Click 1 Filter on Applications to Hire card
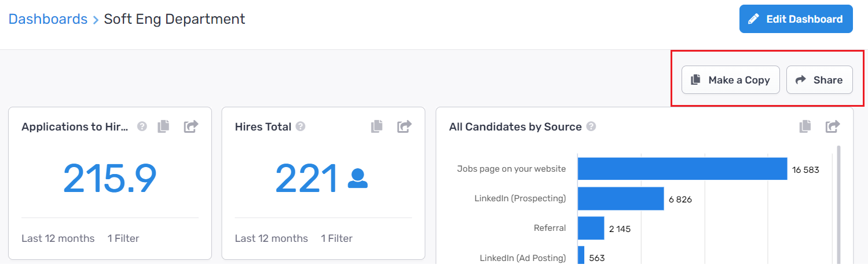Image resolution: width=868 pixels, height=279 pixels. (x=123, y=238)
